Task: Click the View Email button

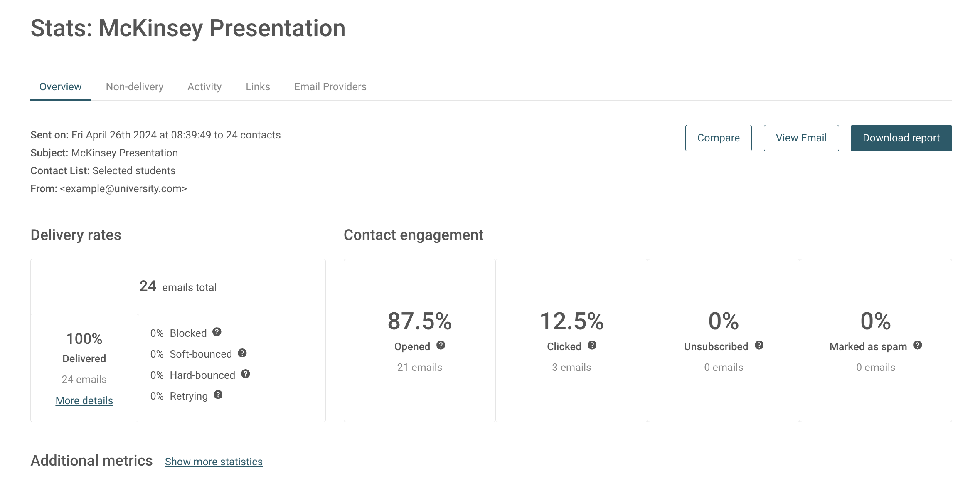Action: (801, 138)
